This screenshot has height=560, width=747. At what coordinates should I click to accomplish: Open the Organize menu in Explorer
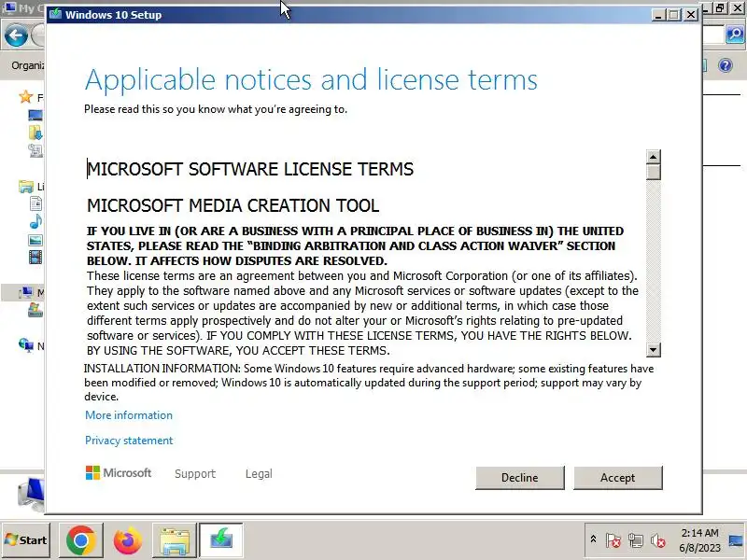click(x=28, y=65)
